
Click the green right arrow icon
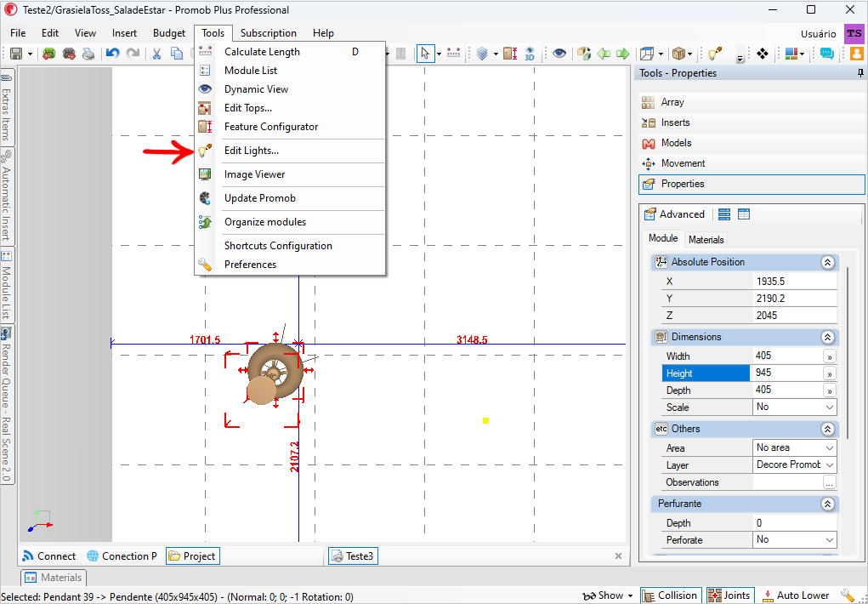click(x=623, y=54)
